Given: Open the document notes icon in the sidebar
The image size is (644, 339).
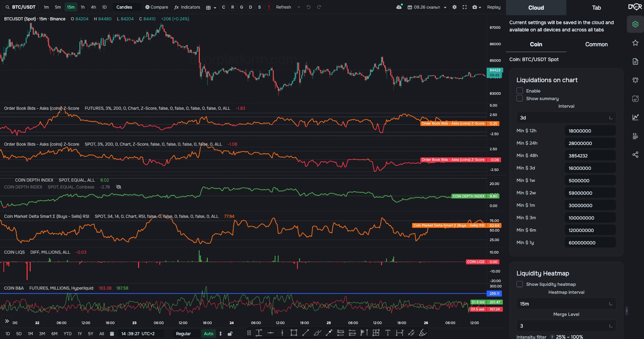Looking at the screenshot, I should click(635, 61).
